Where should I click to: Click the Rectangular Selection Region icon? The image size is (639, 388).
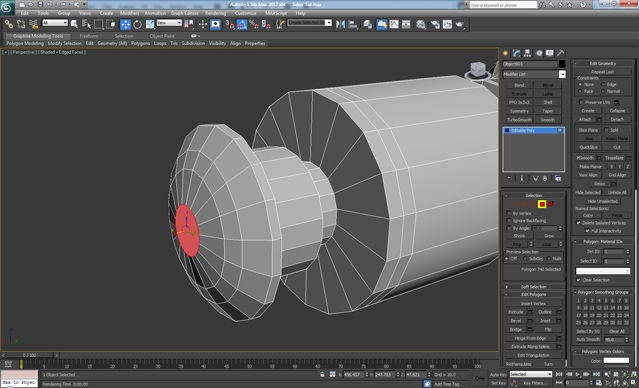click(99, 24)
